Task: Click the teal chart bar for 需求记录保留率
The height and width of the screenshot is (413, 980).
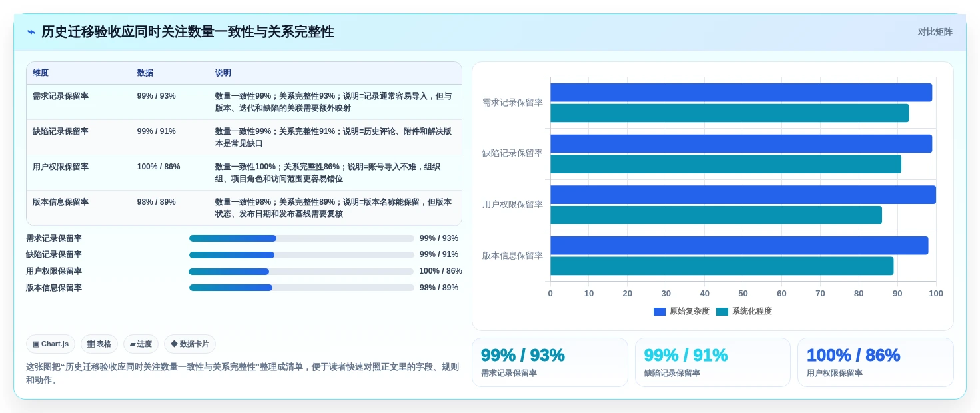Action: click(x=730, y=113)
